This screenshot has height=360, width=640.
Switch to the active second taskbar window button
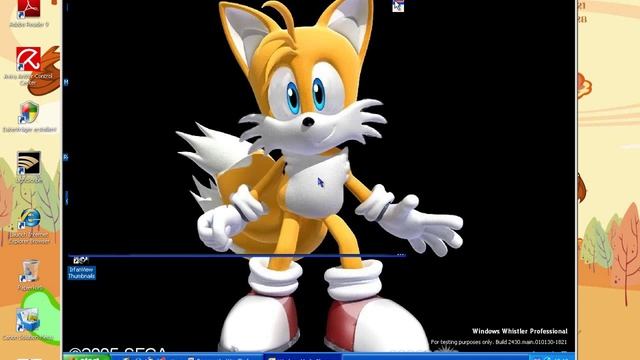(303, 358)
